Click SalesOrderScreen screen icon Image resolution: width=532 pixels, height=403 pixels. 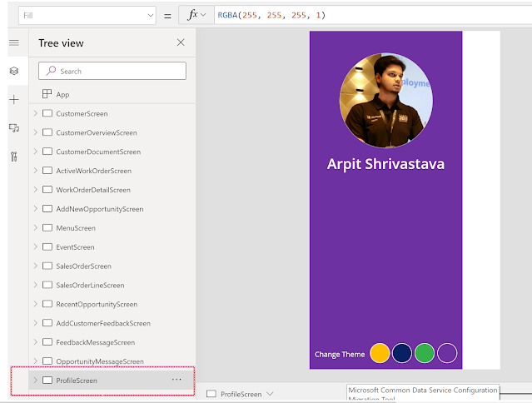pyautogui.click(x=47, y=266)
